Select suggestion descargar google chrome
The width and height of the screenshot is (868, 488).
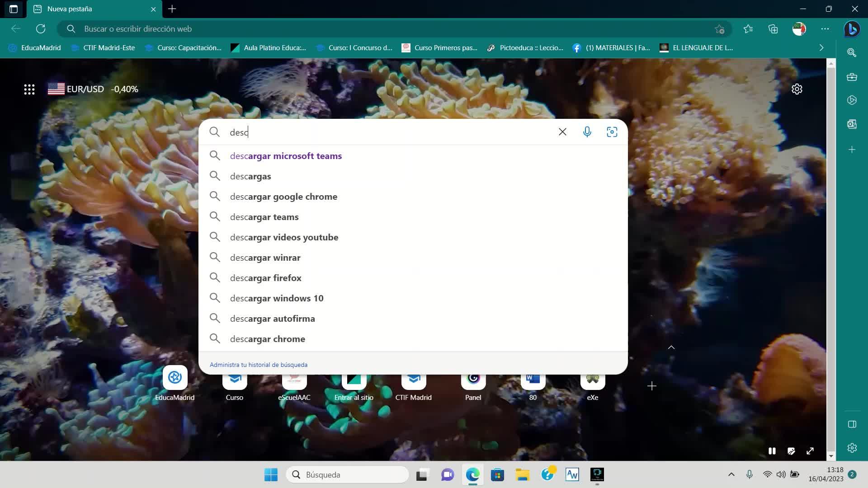coord(283,197)
